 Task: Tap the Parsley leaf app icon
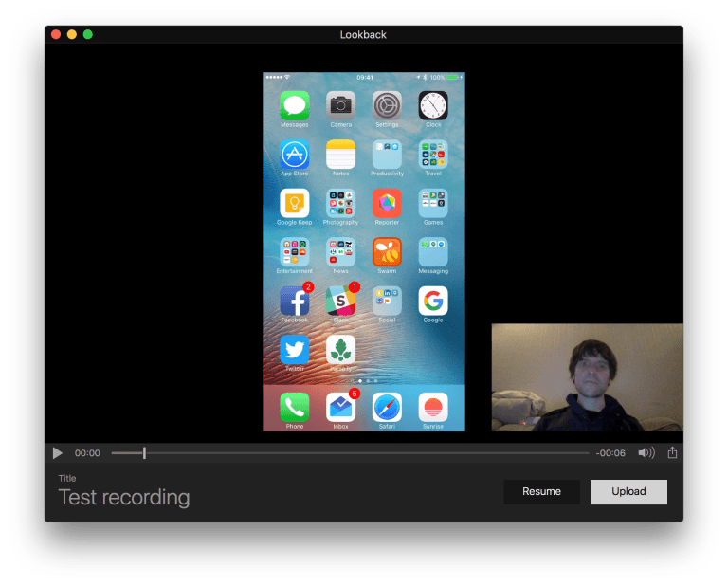(341, 350)
